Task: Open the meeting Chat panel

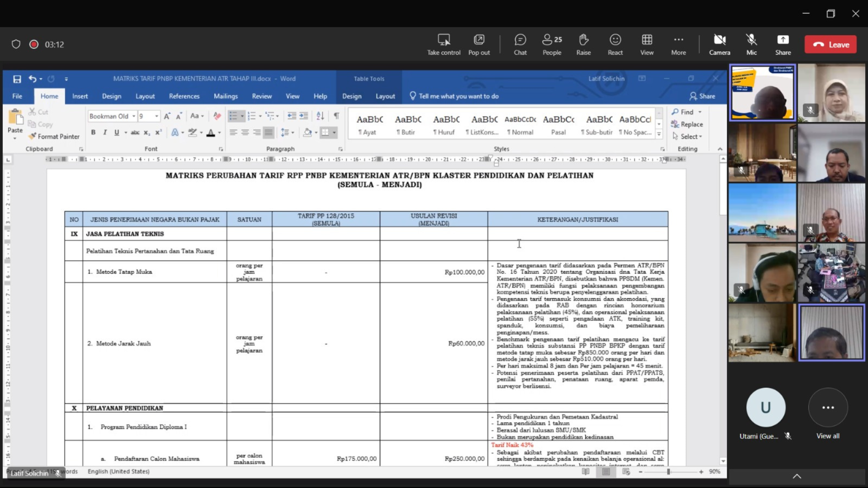Action: [520, 45]
